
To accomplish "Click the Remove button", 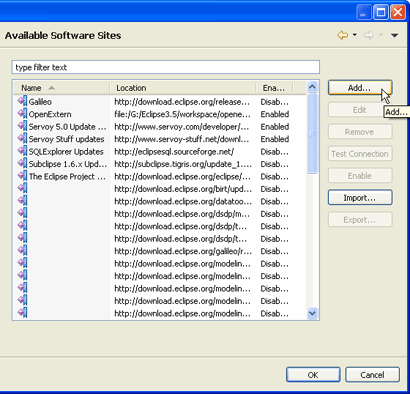I will tap(360, 132).
